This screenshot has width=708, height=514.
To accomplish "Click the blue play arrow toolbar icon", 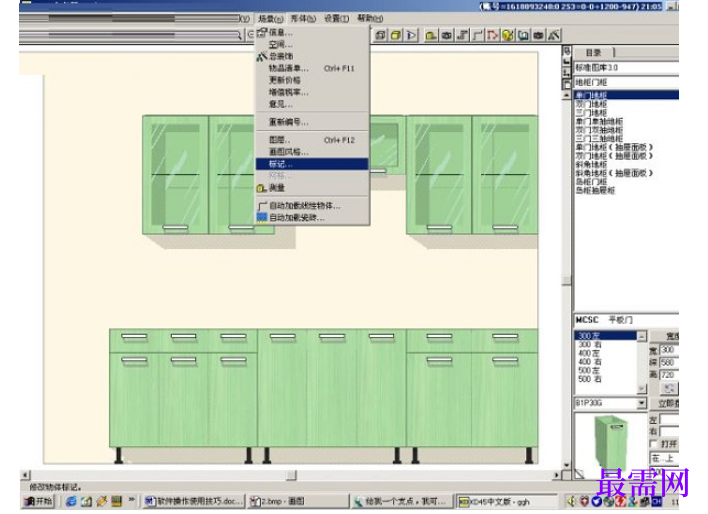I will tap(411, 35).
